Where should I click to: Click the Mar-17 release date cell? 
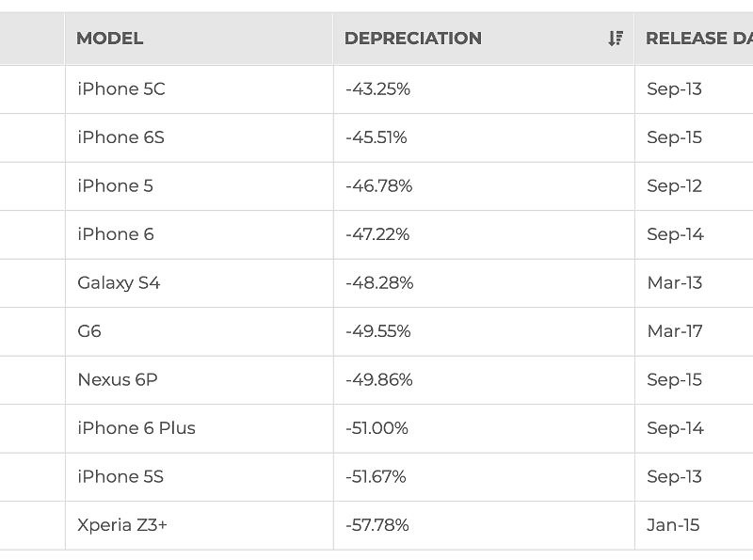coord(675,331)
